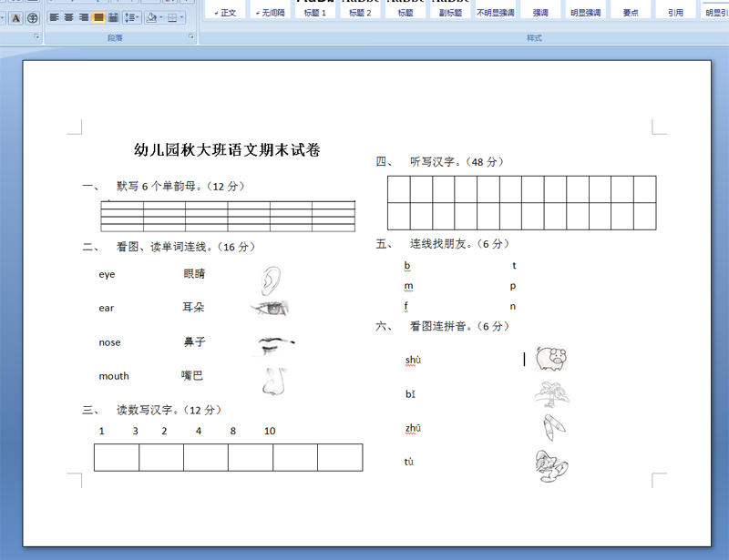Click the number 10 in section three
Screen dimensions: 729x560
[270, 432]
